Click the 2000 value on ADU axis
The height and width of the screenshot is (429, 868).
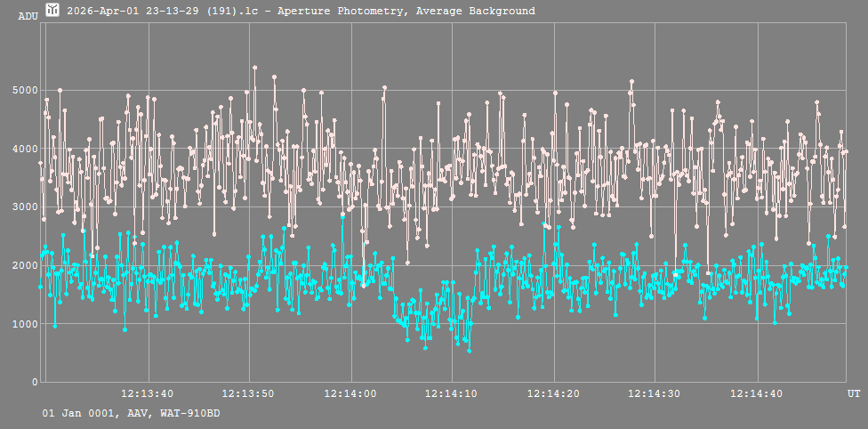tap(23, 265)
